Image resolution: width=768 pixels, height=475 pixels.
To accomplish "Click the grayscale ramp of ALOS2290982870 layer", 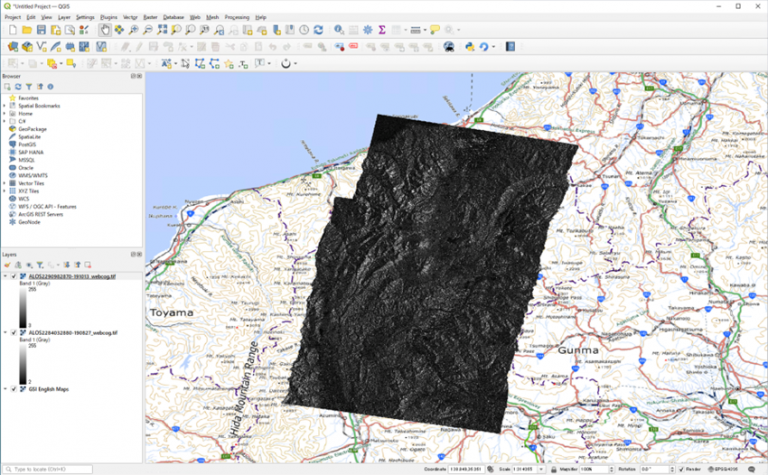I will point(23,308).
